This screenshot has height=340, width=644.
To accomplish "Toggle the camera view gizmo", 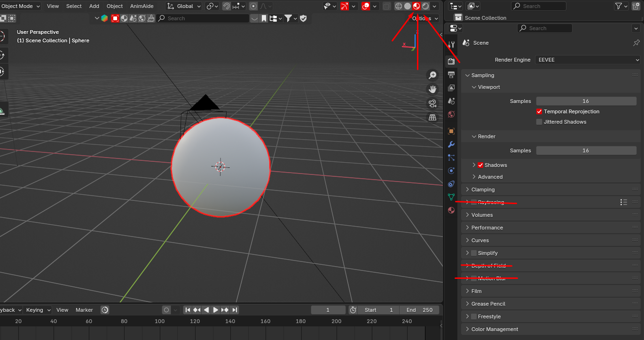I will (x=432, y=103).
